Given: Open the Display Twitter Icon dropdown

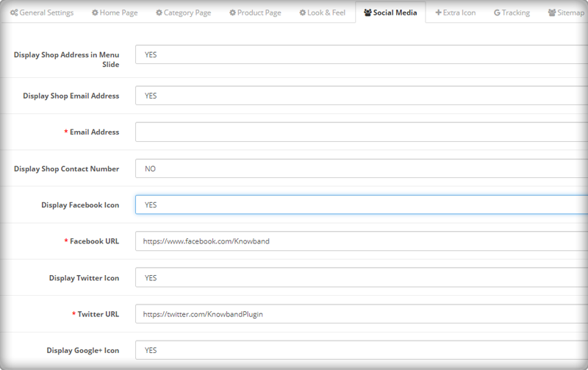Looking at the screenshot, I should (362, 278).
